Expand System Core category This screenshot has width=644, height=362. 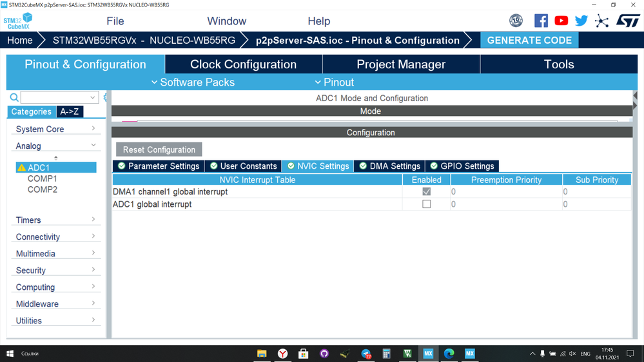pos(56,129)
